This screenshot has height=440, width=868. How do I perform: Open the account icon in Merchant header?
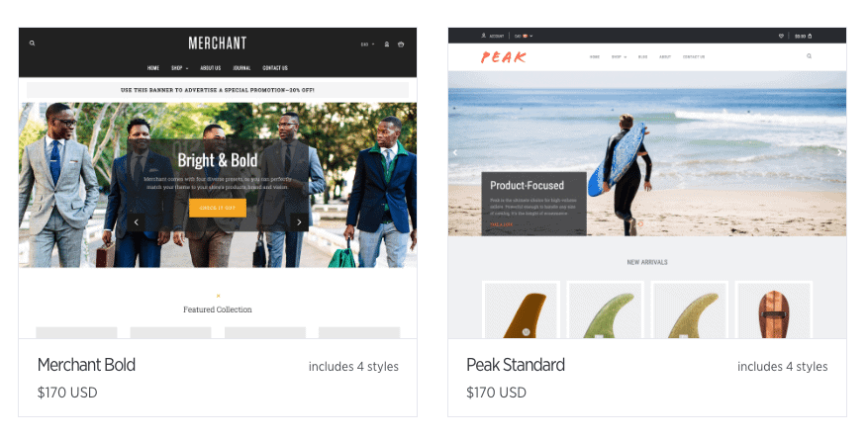coord(387,44)
